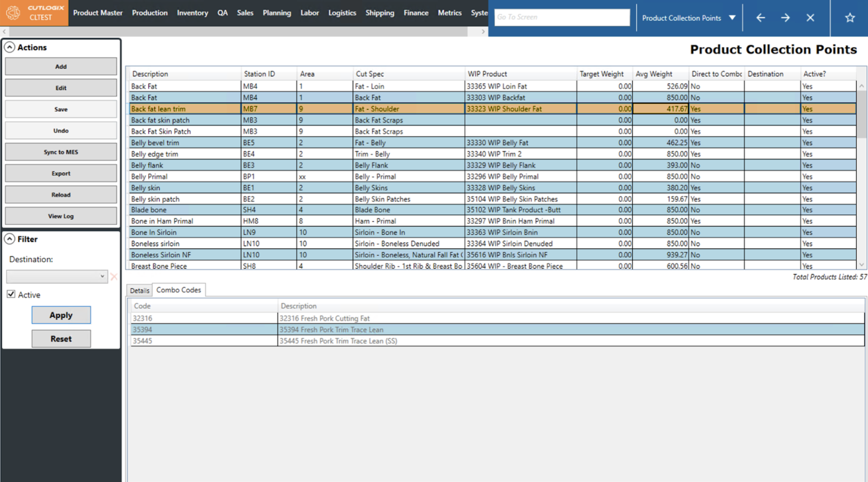Click the Sync to MES button
868x482 pixels.
coord(61,152)
